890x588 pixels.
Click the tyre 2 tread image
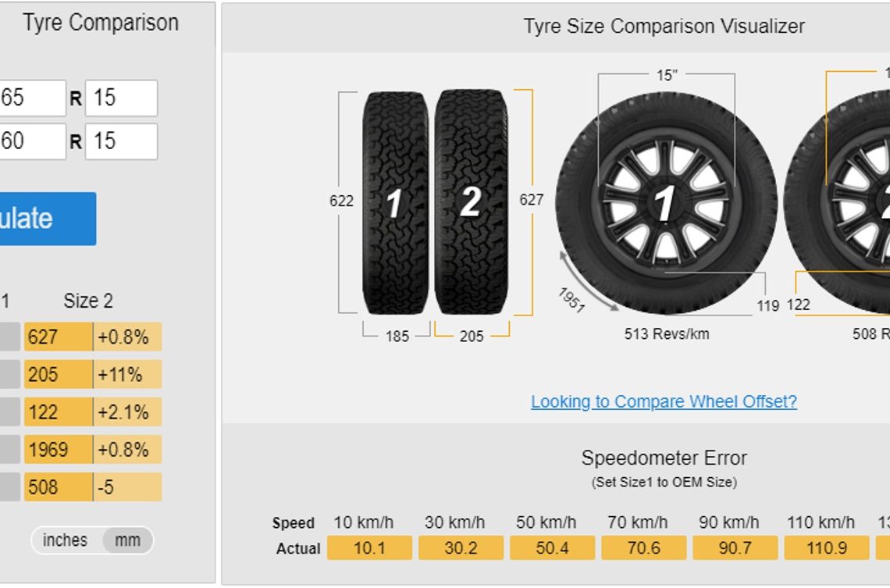pos(471,203)
